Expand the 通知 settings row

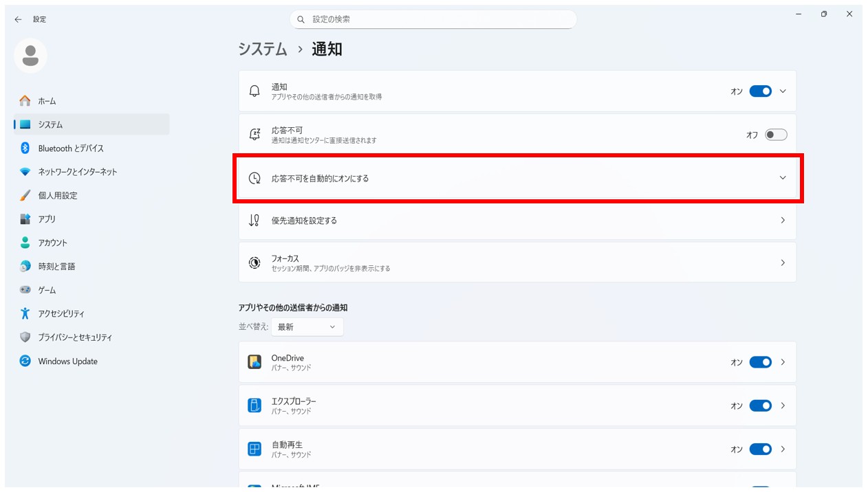point(783,91)
